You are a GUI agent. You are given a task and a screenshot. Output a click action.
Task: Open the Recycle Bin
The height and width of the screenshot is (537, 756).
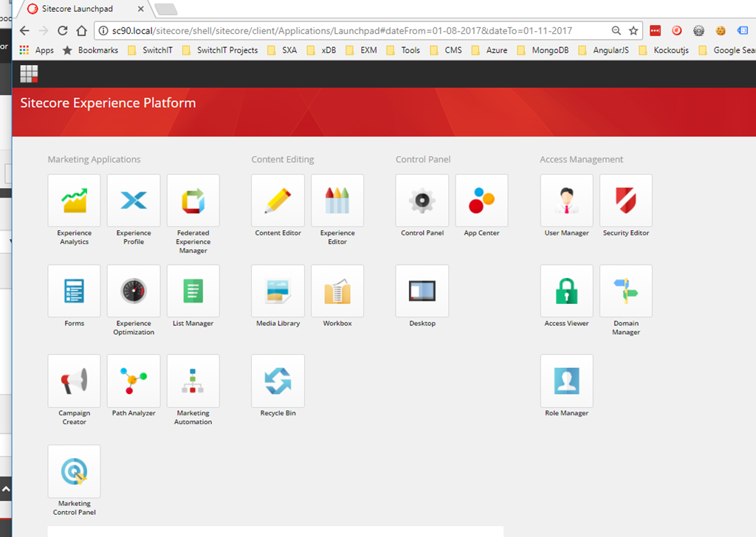[x=278, y=381]
